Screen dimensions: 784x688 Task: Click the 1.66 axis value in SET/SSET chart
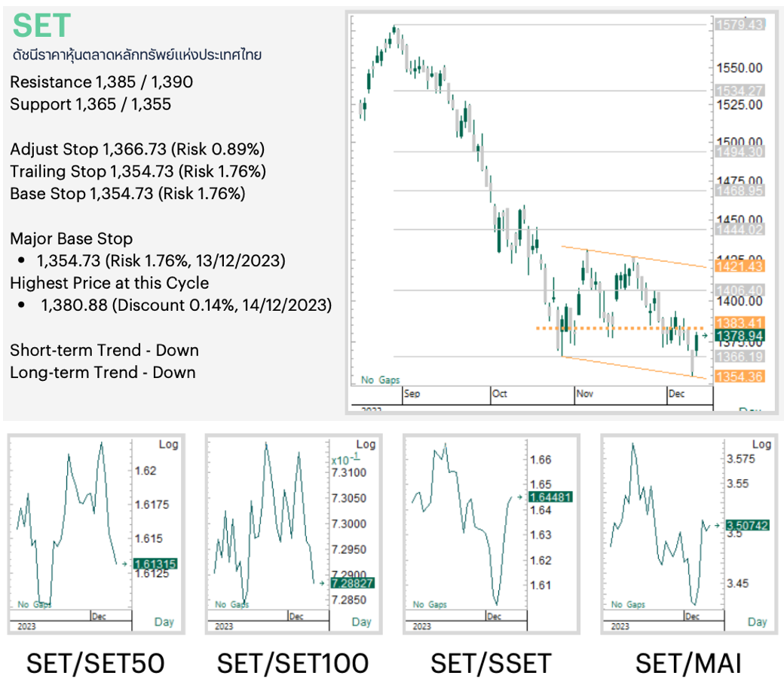coord(541,460)
